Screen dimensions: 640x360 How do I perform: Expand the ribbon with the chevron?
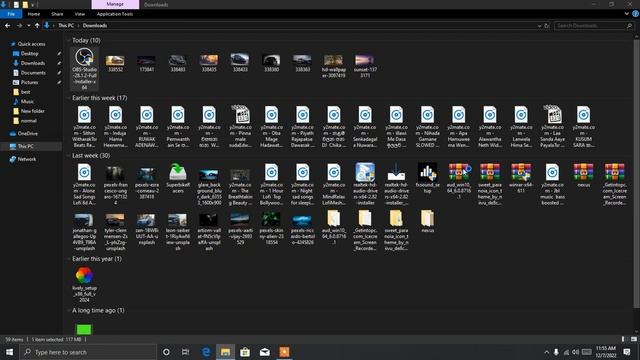[x=627, y=14]
